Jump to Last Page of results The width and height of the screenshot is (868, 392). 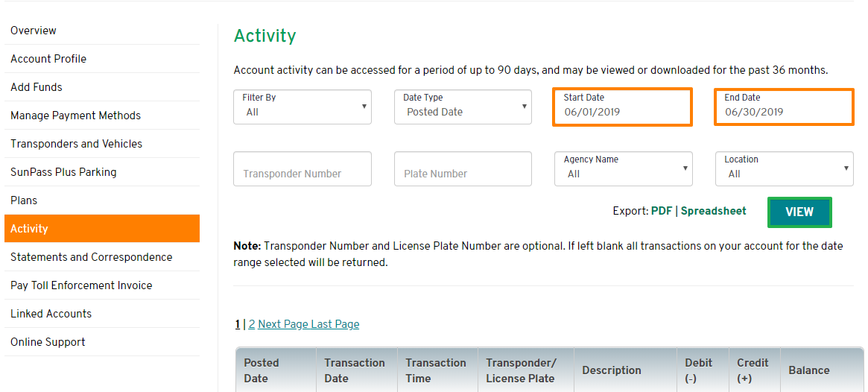point(335,324)
